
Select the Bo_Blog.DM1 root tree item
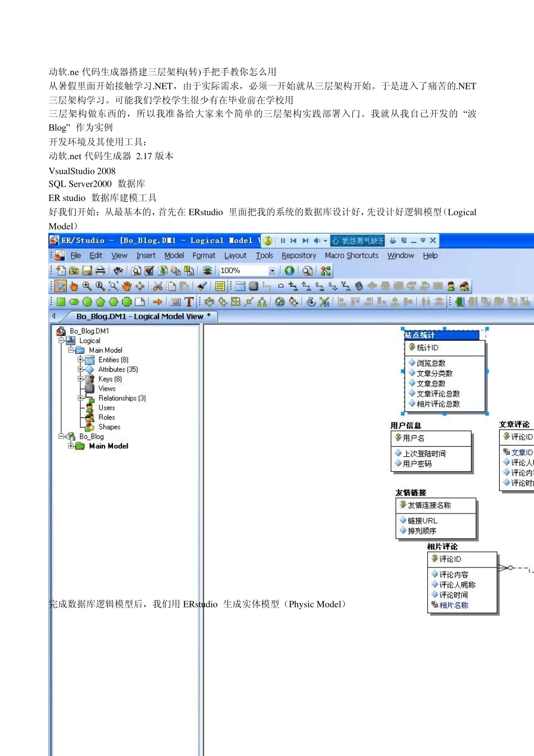coord(89,331)
